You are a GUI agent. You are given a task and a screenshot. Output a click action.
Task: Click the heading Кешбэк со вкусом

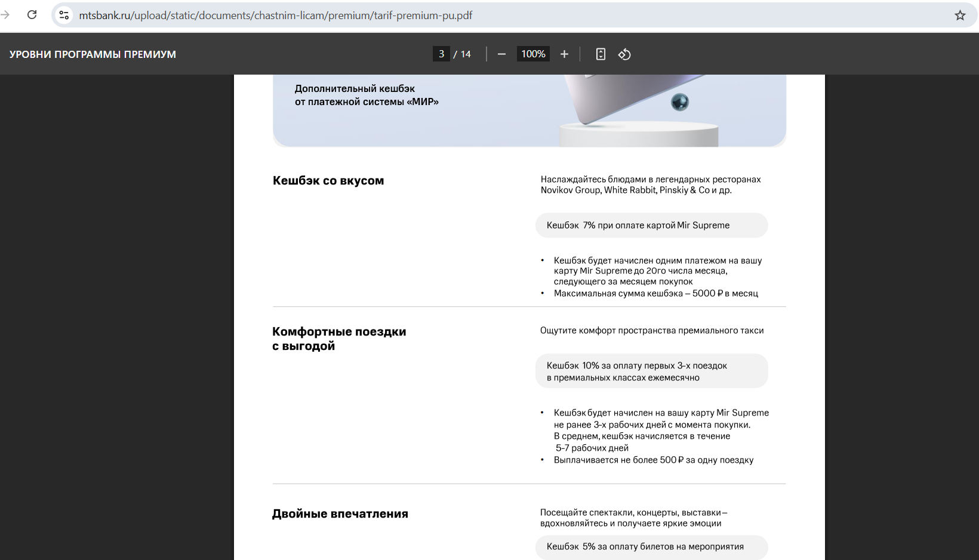coord(328,180)
